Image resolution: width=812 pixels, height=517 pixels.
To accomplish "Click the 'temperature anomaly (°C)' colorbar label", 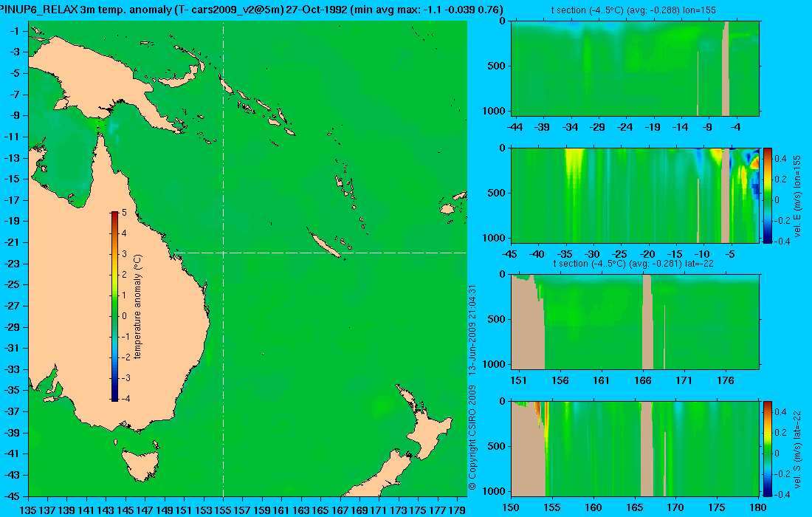I will coord(137,307).
